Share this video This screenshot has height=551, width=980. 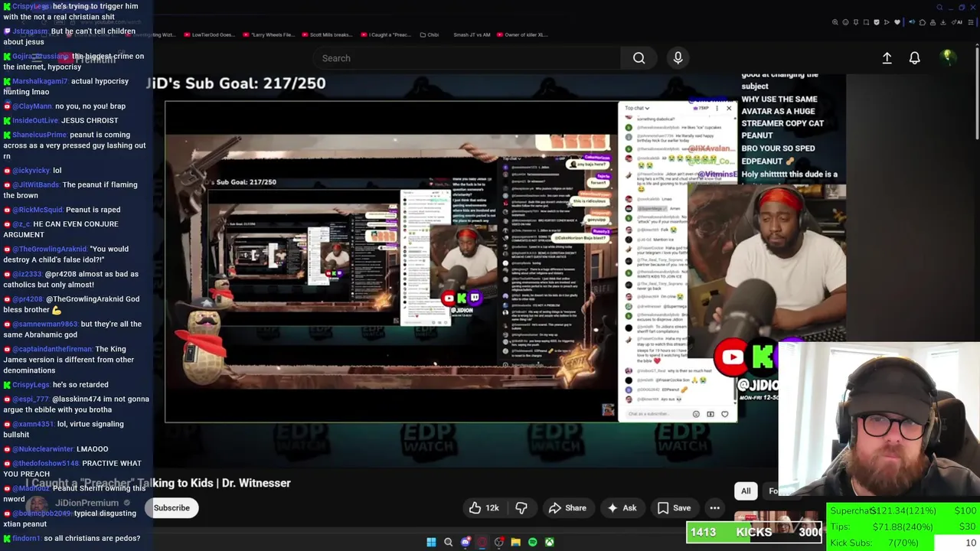pyautogui.click(x=567, y=508)
